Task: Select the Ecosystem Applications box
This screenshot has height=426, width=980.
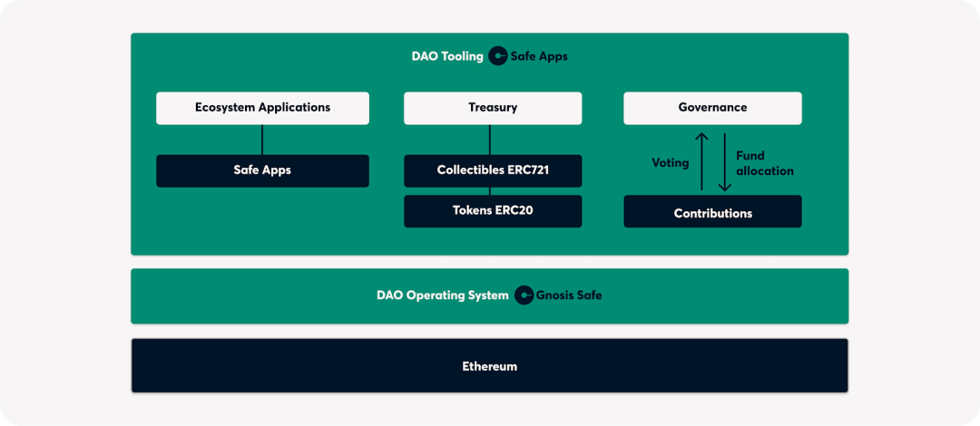Action: (262, 108)
